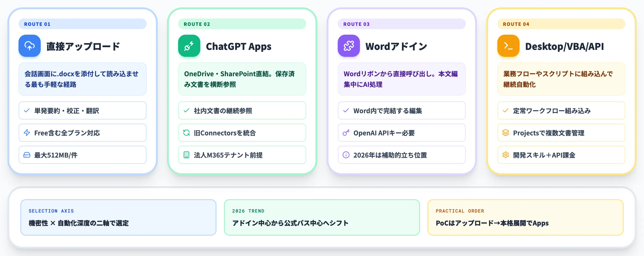This screenshot has height=256, width=644.
Task: Click the 開発スキル+API課金 text
Action: point(544,155)
